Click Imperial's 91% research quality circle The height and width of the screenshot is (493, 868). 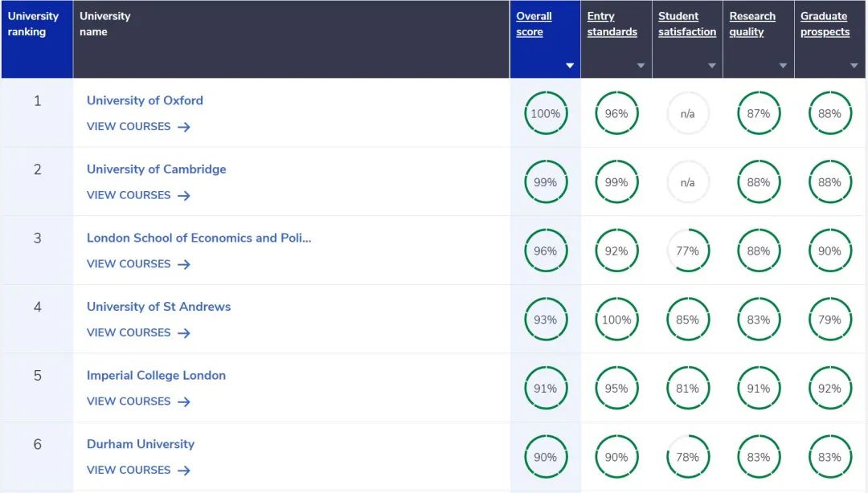pos(759,388)
